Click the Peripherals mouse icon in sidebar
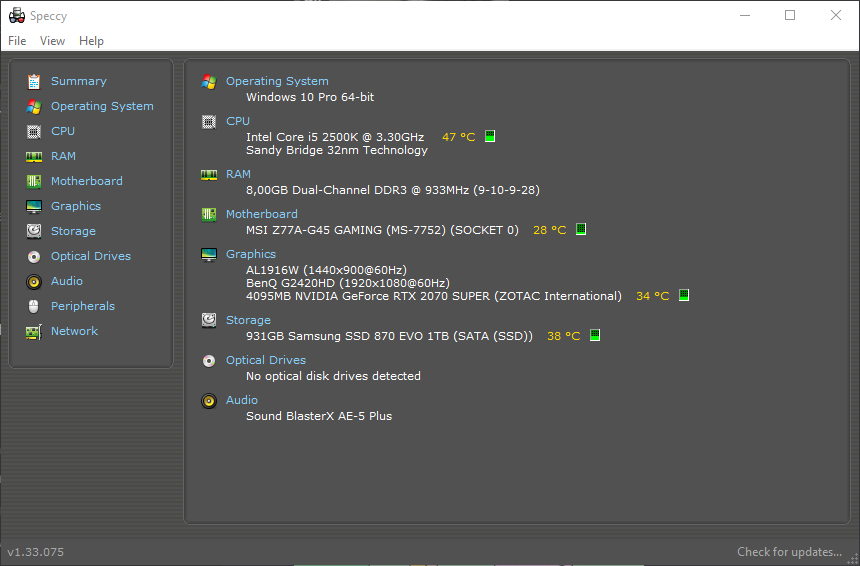 coord(34,307)
